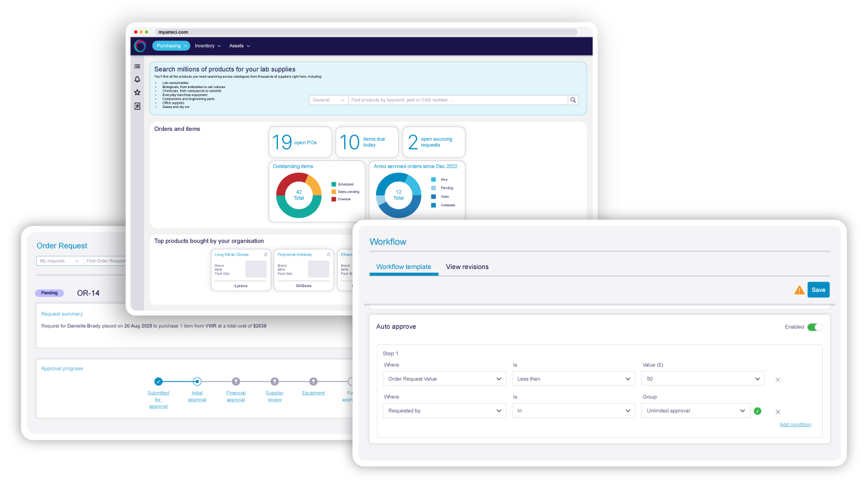The image size is (868, 488).
Task: Open the Order Request Value dropdown
Action: click(444, 379)
